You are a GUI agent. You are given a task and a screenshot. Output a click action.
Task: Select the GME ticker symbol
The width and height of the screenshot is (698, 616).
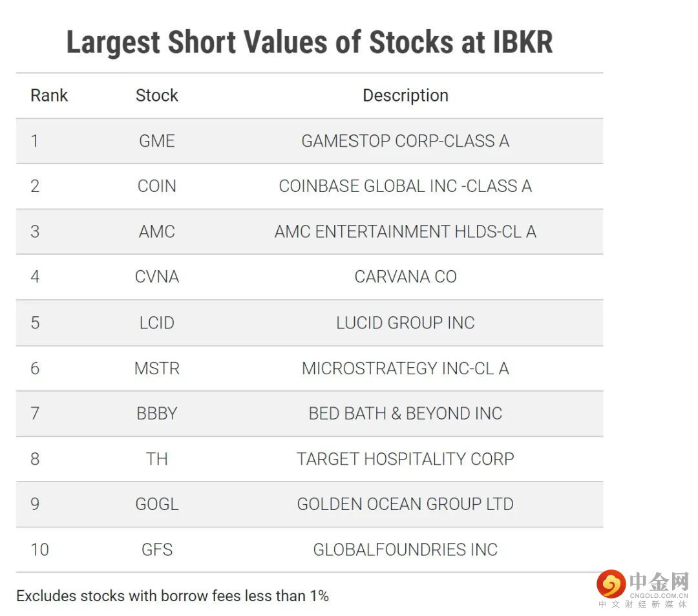tap(157, 141)
